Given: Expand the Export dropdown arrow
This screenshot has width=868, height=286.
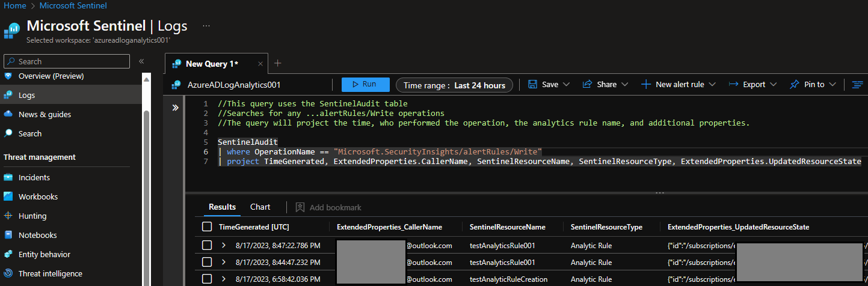Looking at the screenshot, I should 773,85.
